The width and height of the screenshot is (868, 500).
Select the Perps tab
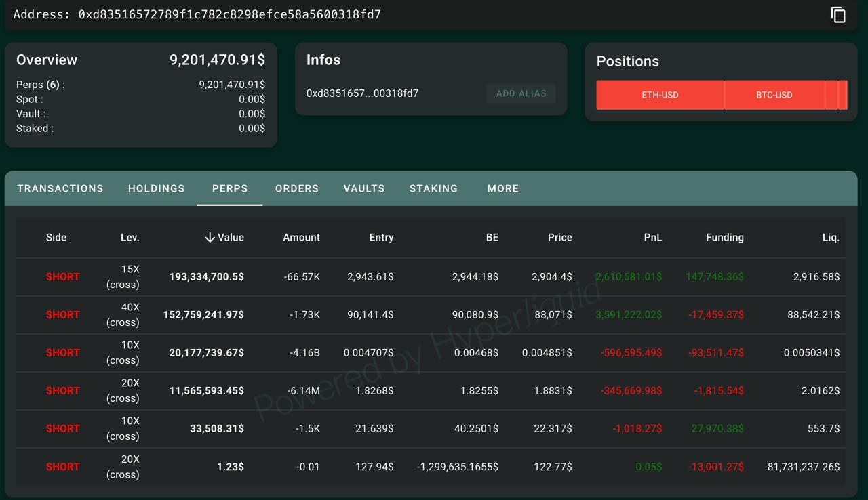(230, 188)
